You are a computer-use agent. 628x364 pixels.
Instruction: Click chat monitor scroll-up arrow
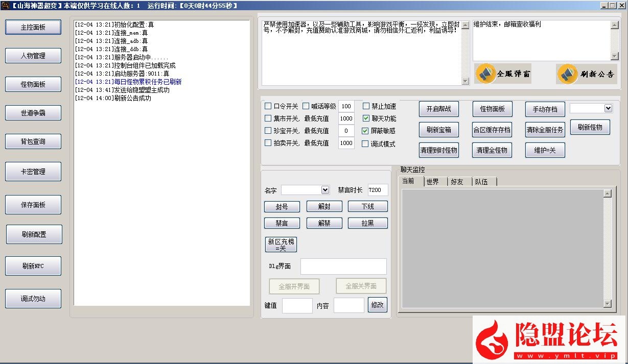(607, 193)
